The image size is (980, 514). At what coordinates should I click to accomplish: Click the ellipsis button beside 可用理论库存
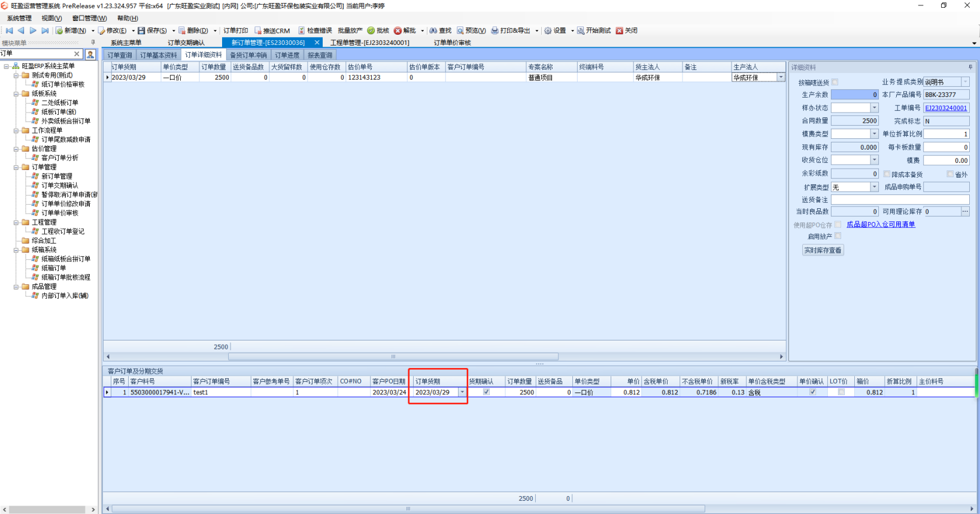965,211
